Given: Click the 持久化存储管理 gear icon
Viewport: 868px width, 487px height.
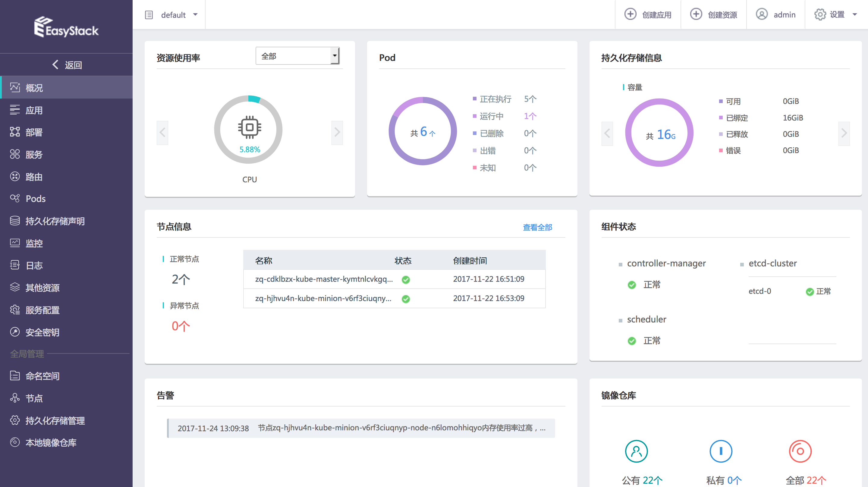Looking at the screenshot, I should coord(15,420).
